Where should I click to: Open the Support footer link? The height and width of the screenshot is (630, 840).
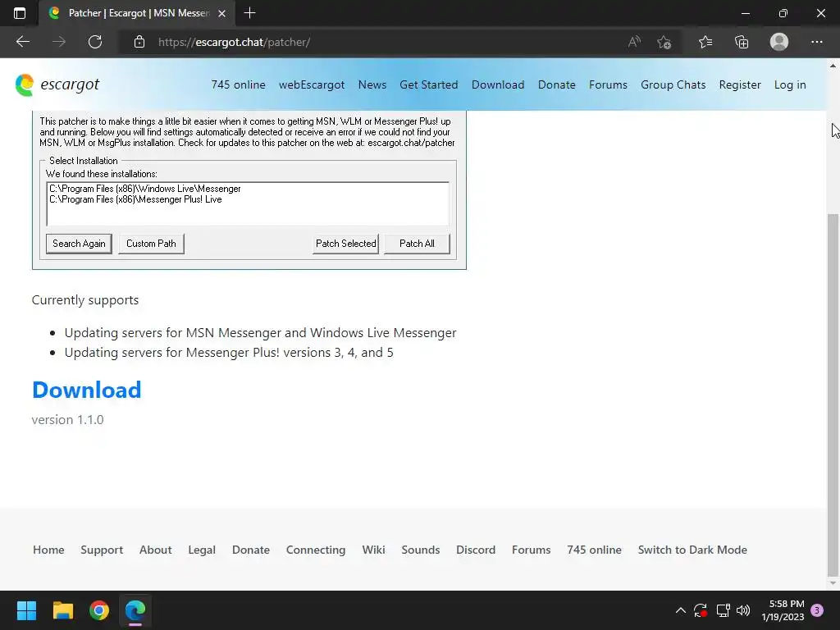click(102, 550)
